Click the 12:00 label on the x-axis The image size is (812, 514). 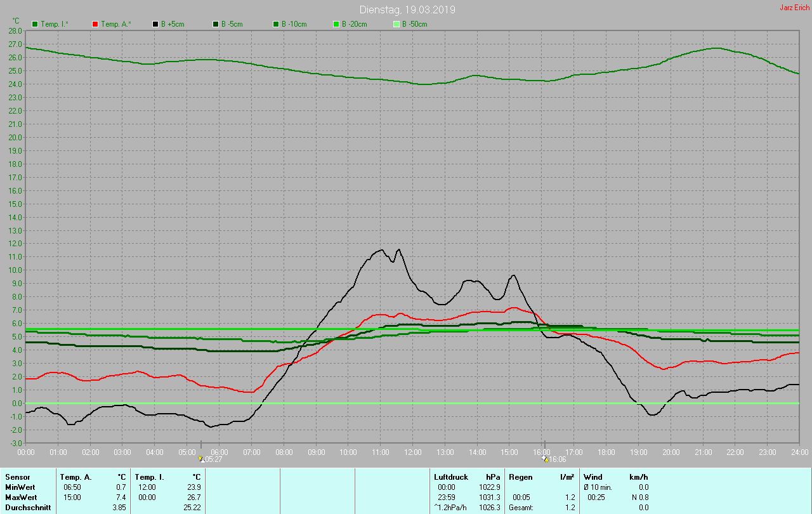(413, 452)
